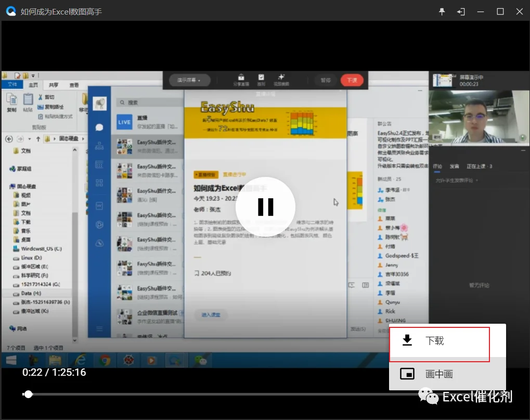Expand the chevron after 固态硬盘 breadcrumb
530x420 pixels.
click(83, 138)
